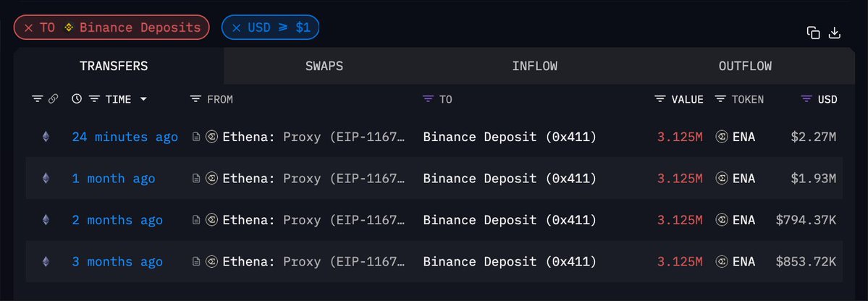Remove the USD ≥ $1 filter chip
This screenshot has height=301, width=868.
click(x=237, y=27)
